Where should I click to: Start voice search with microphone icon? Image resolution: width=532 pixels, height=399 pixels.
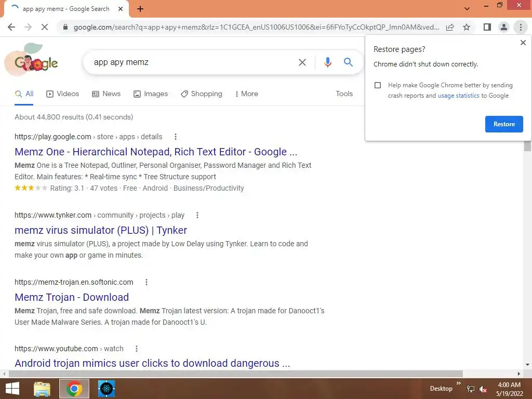point(327,62)
